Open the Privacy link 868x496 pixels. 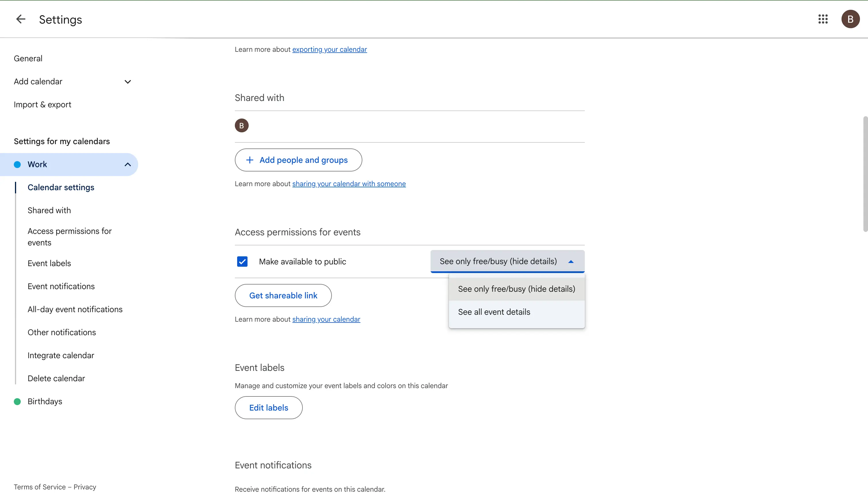tap(85, 487)
